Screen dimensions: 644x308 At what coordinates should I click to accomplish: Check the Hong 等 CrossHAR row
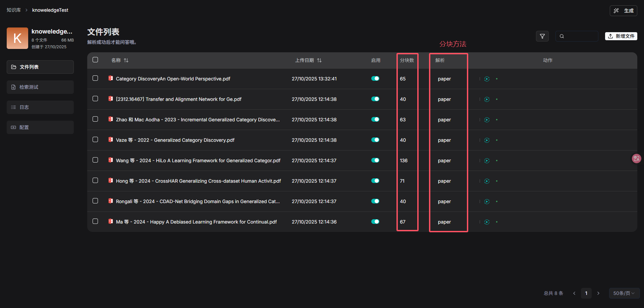point(95,180)
